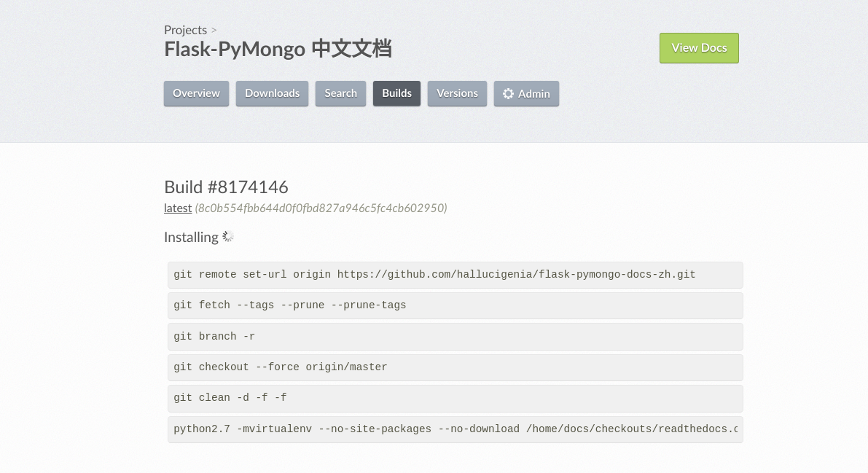Switch to the Downloads tab
The height and width of the screenshot is (473, 868).
[x=272, y=93]
